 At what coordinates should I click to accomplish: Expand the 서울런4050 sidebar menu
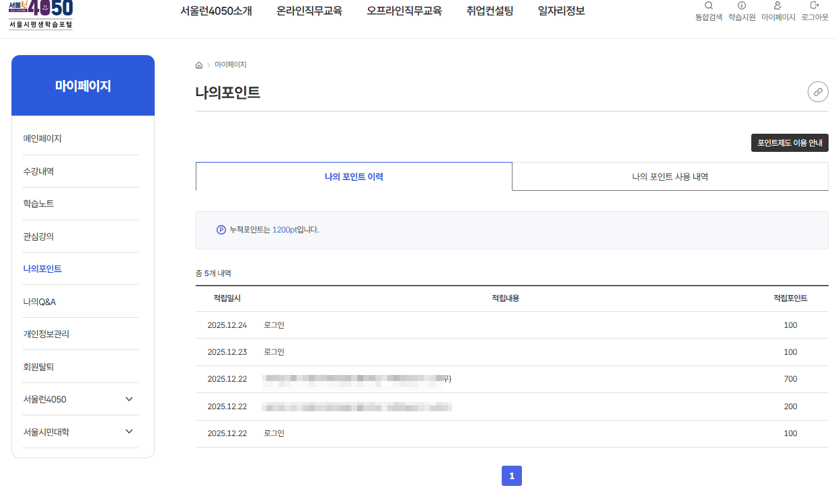click(83, 399)
